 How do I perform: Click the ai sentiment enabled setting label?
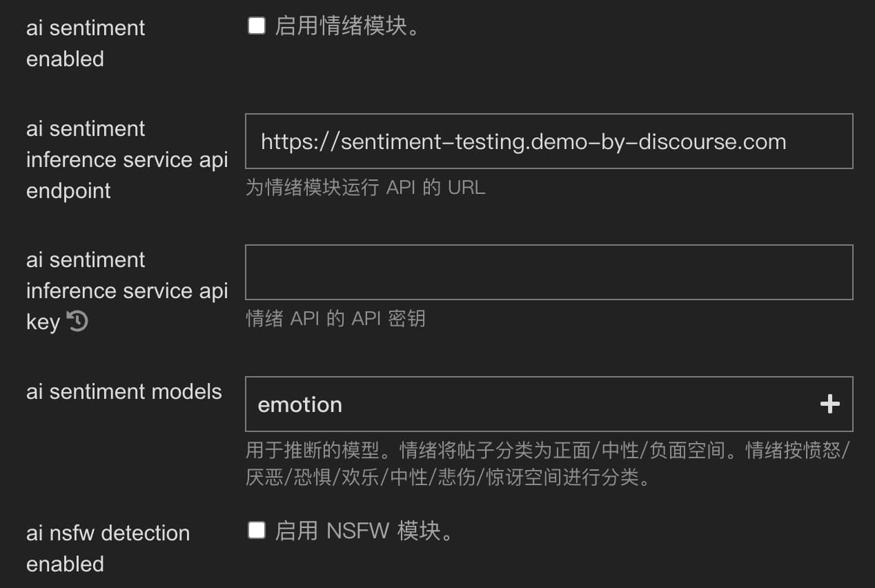86,43
